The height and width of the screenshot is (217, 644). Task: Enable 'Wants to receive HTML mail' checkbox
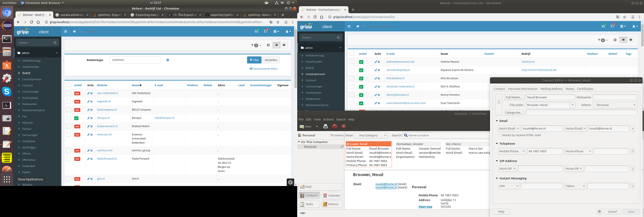tap(501, 135)
